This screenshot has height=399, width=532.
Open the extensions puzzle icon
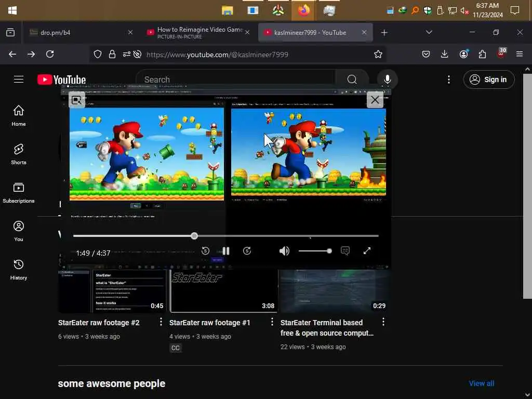pos(482,54)
